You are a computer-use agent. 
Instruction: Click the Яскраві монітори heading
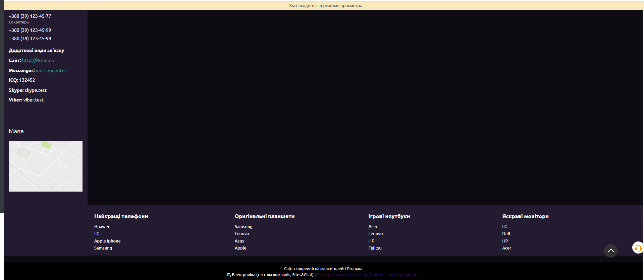pos(525,216)
